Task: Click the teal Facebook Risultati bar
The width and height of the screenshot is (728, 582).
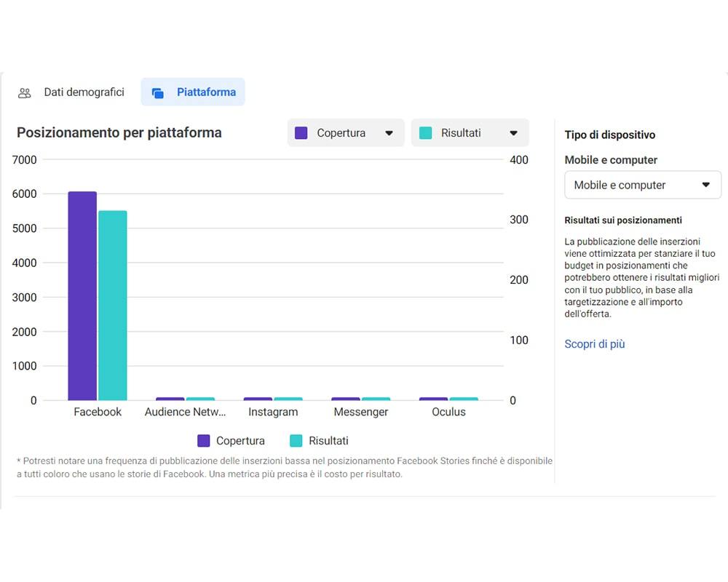Action: point(112,306)
